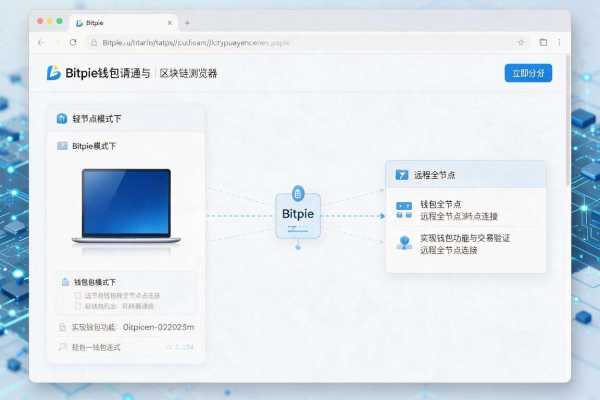Click the server icon beside 钱包全节点
The image size is (600, 400).
click(404, 210)
